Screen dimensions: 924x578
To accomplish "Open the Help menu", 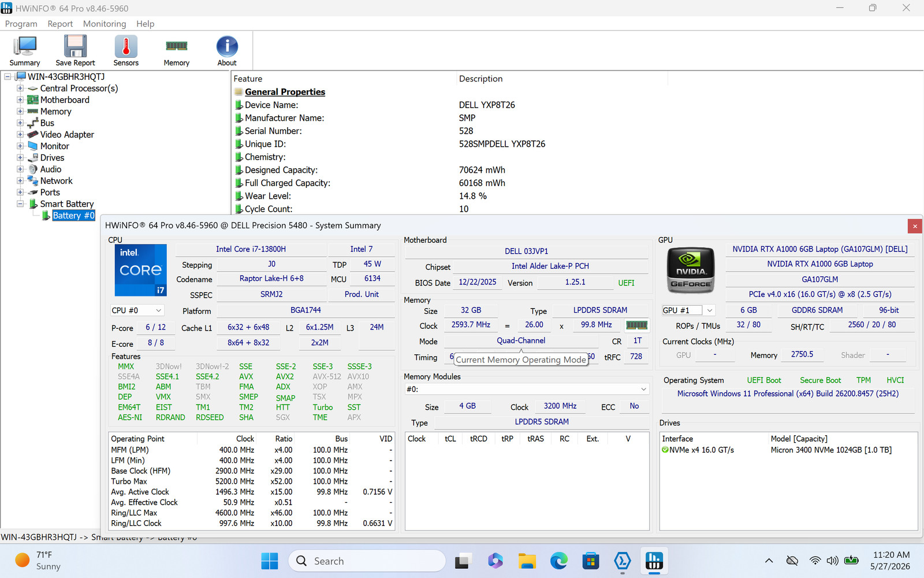I will (x=146, y=24).
